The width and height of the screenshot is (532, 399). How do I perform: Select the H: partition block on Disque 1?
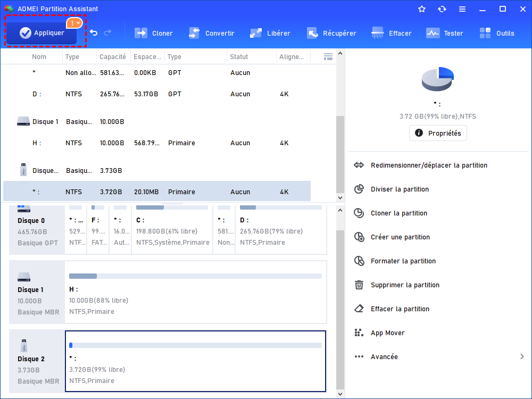pos(195,292)
